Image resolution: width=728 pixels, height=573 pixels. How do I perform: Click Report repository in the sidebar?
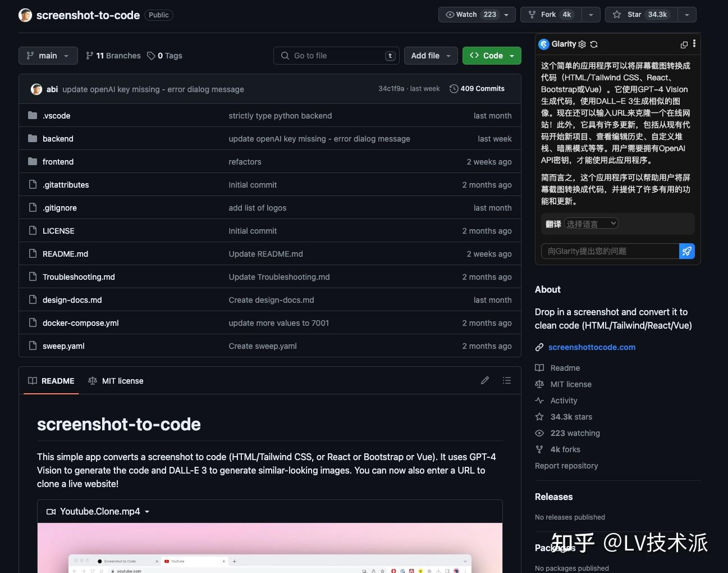(x=566, y=466)
